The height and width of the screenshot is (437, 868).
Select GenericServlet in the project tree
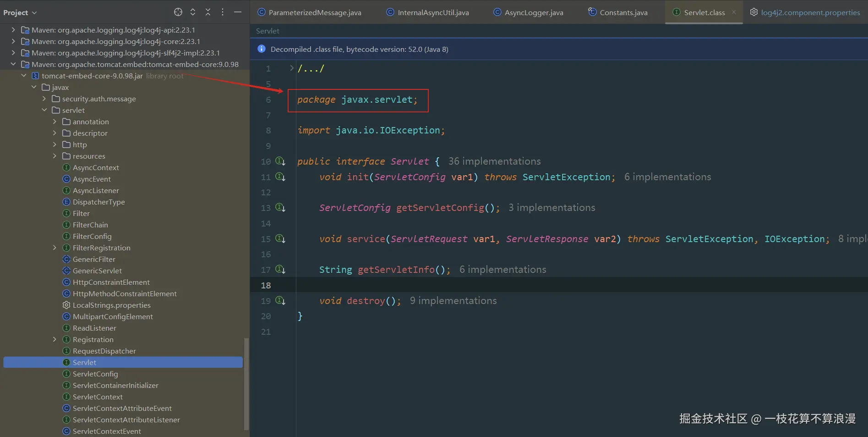pos(97,271)
